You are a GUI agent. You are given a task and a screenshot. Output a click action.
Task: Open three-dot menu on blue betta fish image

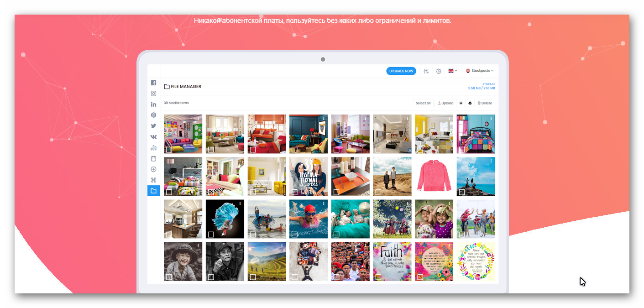click(241, 204)
